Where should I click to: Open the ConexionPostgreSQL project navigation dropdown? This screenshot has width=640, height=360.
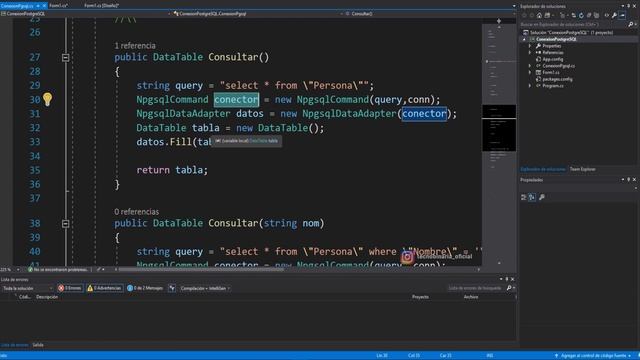86,14
